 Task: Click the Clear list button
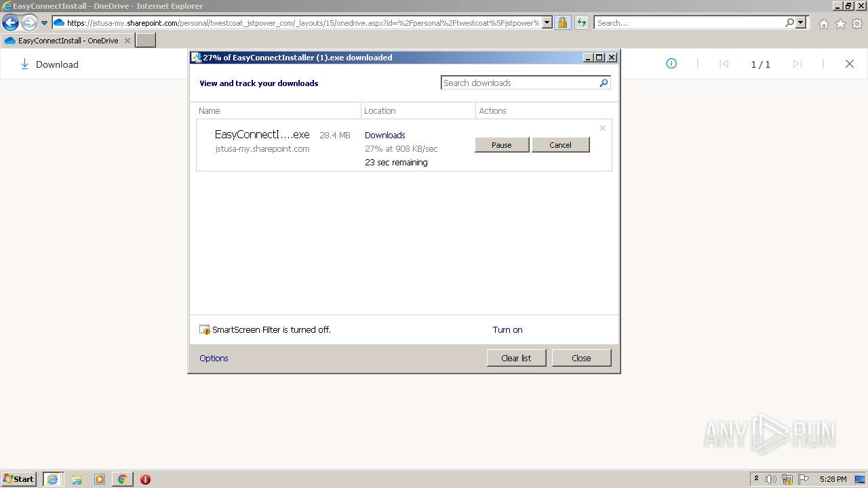[516, 358]
